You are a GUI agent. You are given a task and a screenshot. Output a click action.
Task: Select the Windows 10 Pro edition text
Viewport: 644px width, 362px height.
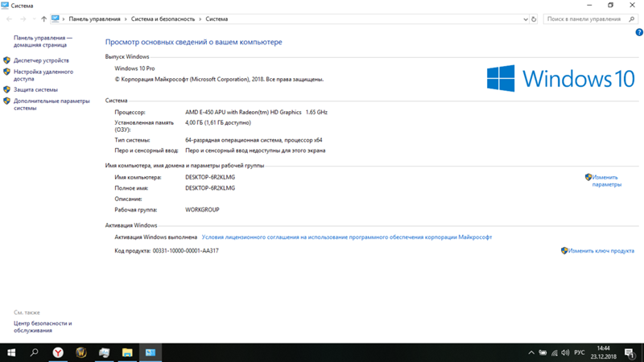click(134, 68)
